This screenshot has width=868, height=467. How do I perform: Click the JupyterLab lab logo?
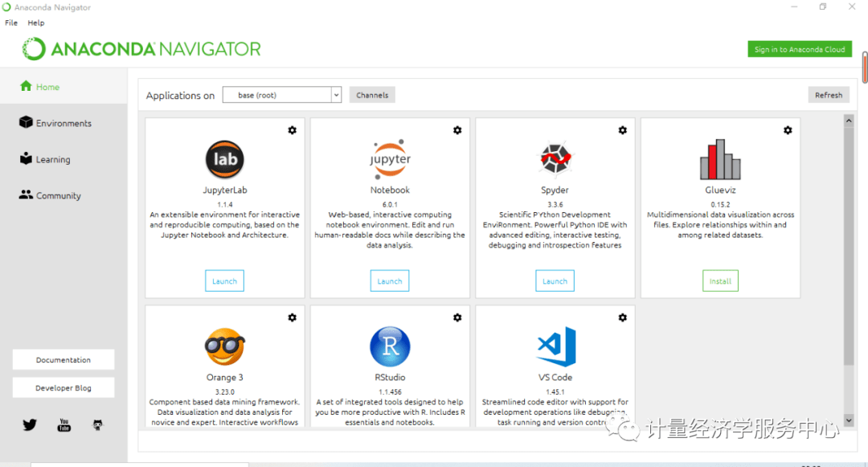pyautogui.click(x=225, y=159)
